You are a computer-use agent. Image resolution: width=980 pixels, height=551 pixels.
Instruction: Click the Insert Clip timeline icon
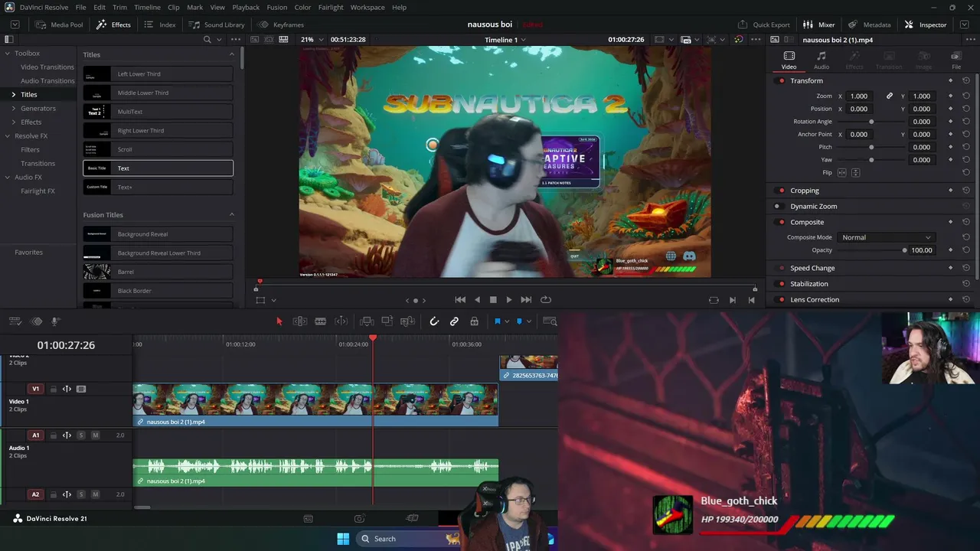tap(367, 321)
